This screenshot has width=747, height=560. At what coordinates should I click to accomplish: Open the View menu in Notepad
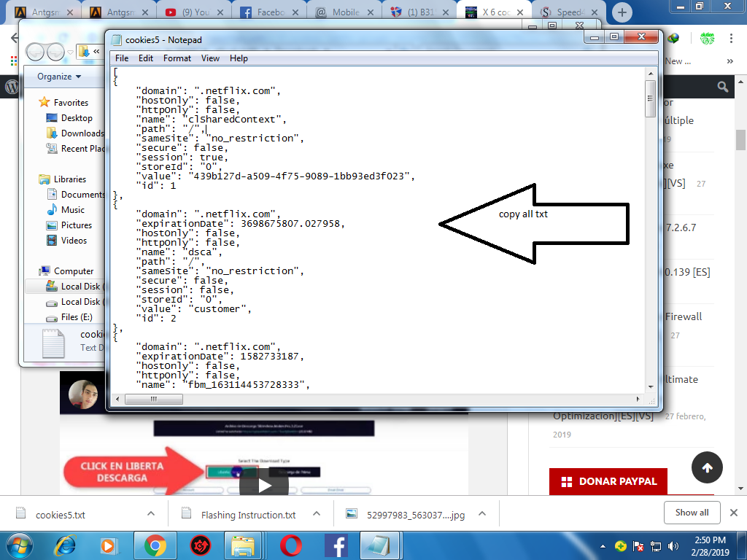(x=210, y=58)
